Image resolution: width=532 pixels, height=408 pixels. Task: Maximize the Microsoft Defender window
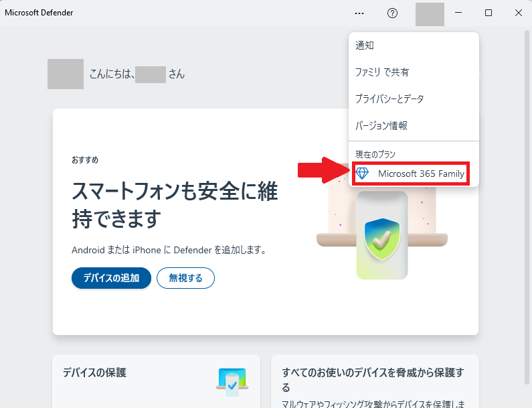pos(489,13)
